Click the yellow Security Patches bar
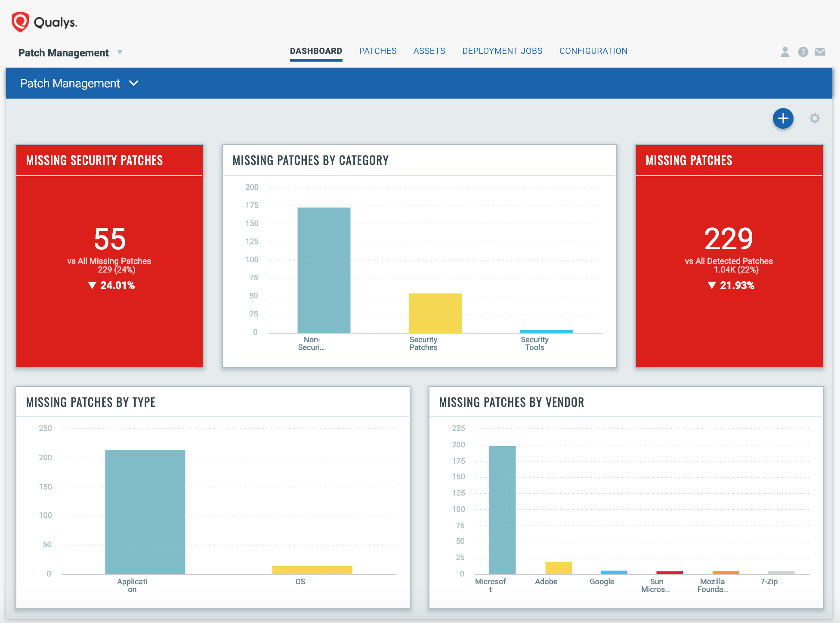The image size is (840, 623). coord(435,313)
